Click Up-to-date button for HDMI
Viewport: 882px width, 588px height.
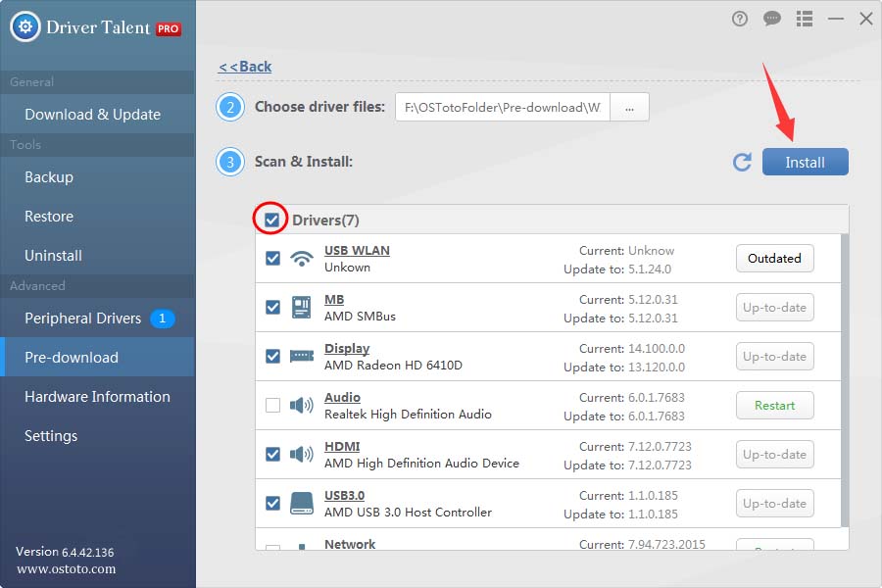(x=774, y=454)
